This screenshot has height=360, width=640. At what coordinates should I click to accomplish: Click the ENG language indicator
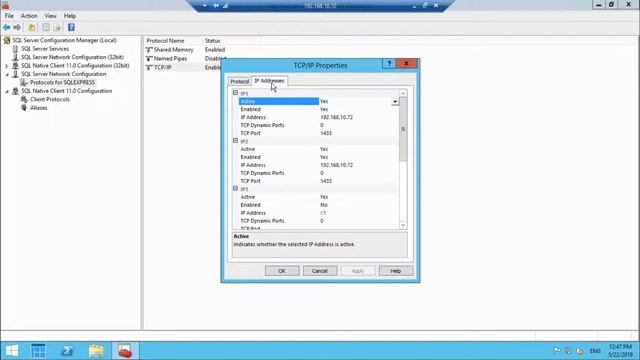point(595,351)
